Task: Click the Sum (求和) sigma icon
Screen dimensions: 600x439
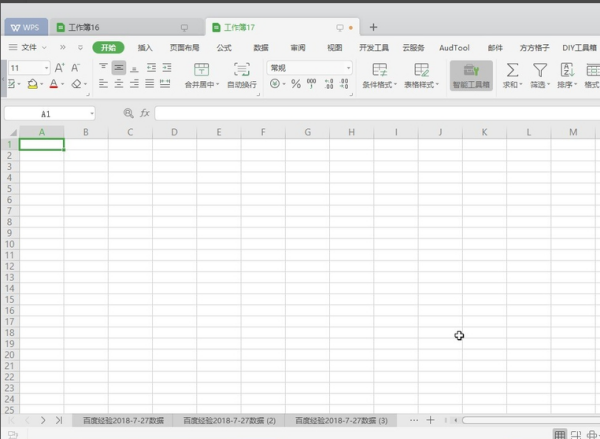Action: point(512,70)
